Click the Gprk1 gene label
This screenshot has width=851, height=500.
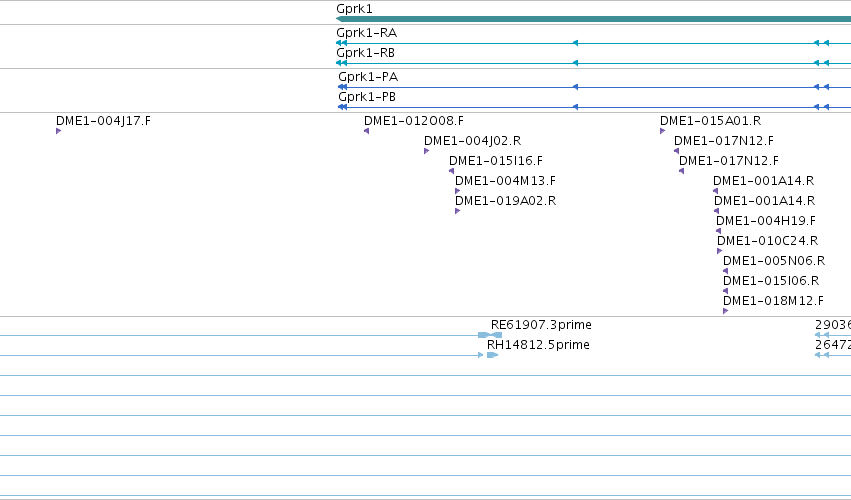pyautogui.click(x=354, y=9)
